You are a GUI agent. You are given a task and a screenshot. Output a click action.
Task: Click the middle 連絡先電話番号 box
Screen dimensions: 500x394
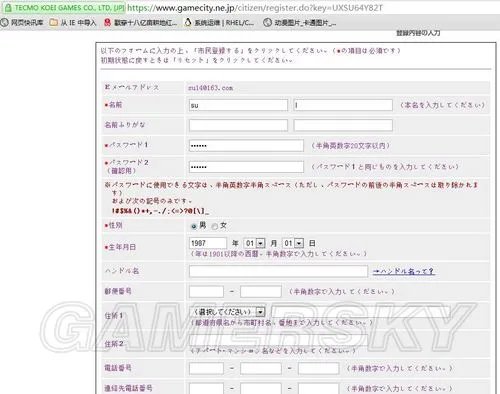pyautogui.click(x=261, y=388)
